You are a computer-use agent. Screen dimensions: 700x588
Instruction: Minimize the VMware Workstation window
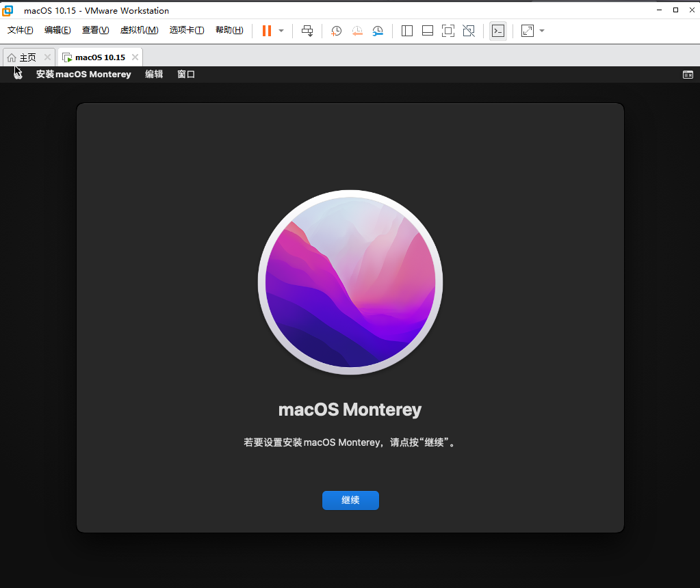659,10
